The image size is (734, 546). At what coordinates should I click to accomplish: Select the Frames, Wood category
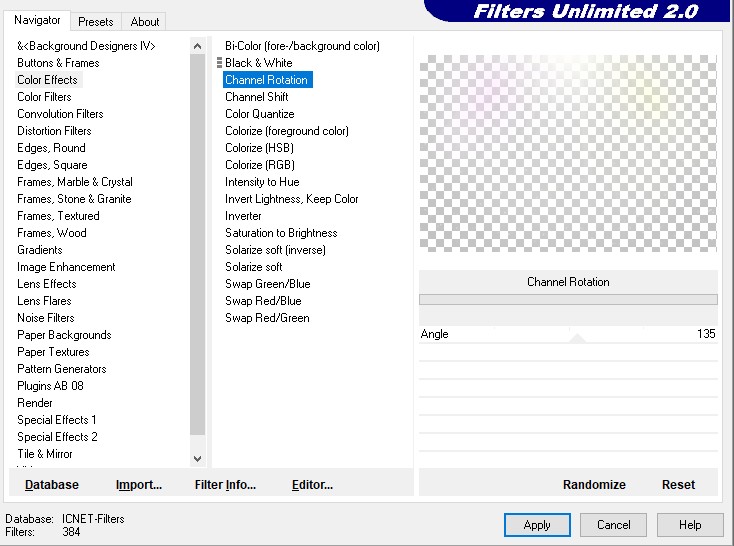click(x=52, y=233)
